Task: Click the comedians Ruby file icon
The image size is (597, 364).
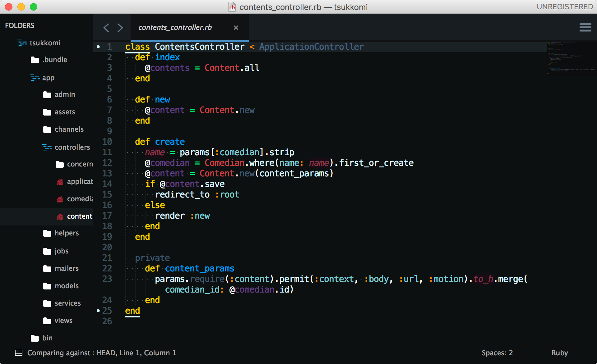Action: coord(59,199)
